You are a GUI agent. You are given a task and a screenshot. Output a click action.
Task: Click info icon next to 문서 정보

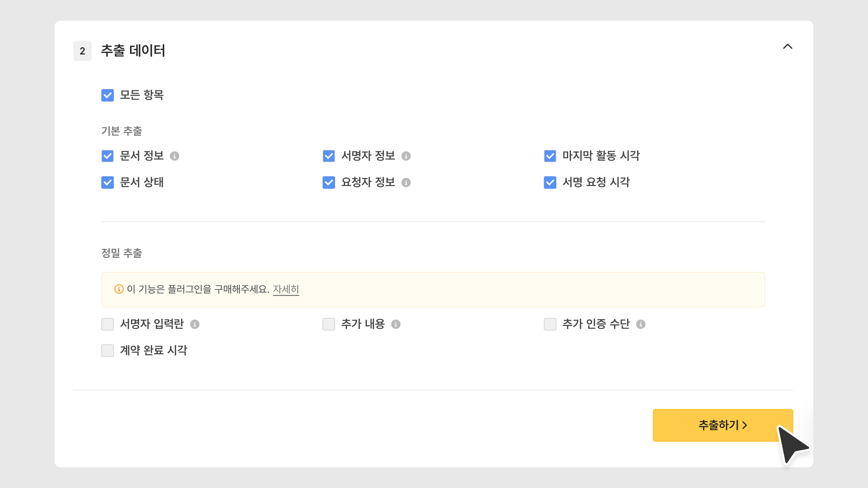pos(175,156)
